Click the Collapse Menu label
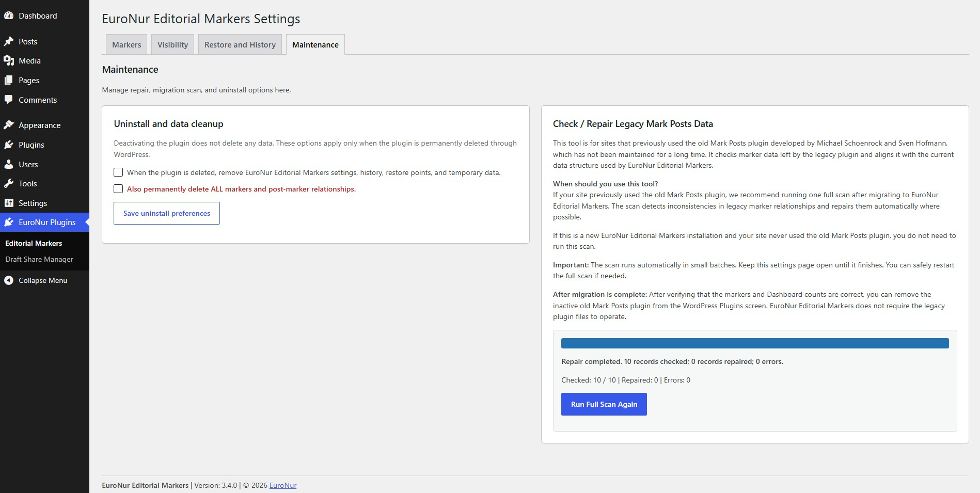980x493 pixels. tap(43, 280)
